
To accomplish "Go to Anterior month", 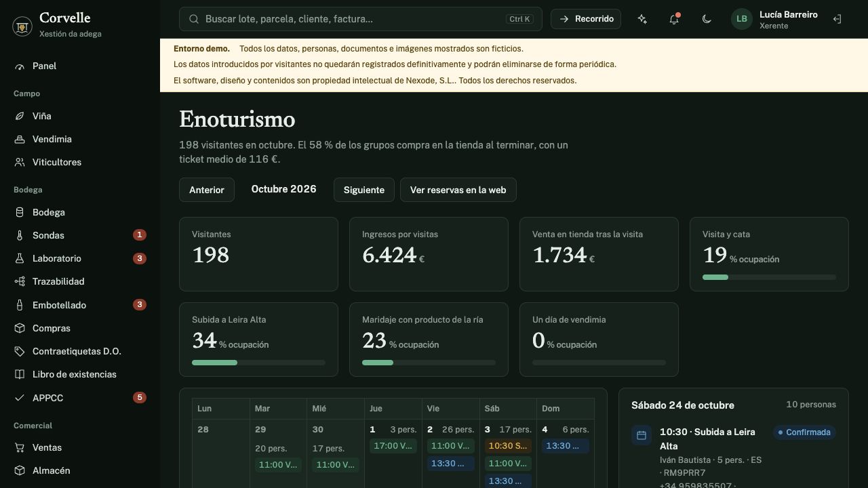I will 207,190.
